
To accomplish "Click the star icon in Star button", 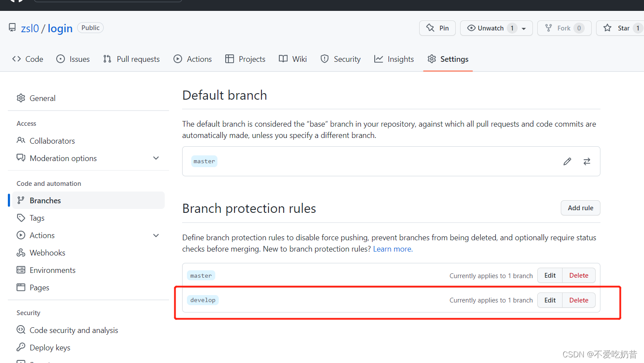I will click(x=607, y=28).
